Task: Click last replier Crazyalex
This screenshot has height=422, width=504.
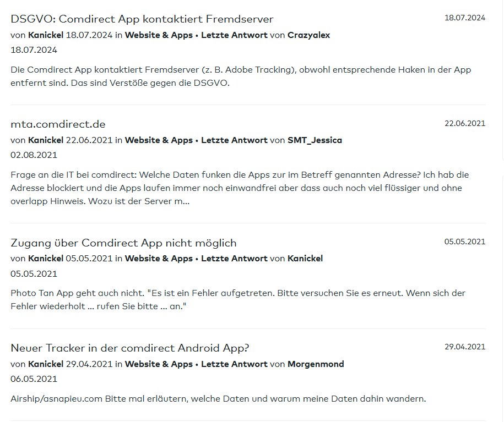Action: tap(308, 35)
